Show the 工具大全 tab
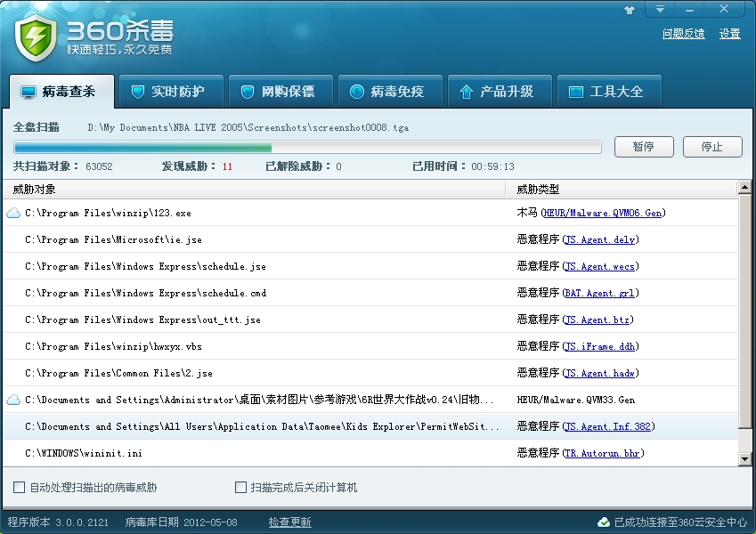The width and height of the screenshot is (756, 534). tap(609, 92)
